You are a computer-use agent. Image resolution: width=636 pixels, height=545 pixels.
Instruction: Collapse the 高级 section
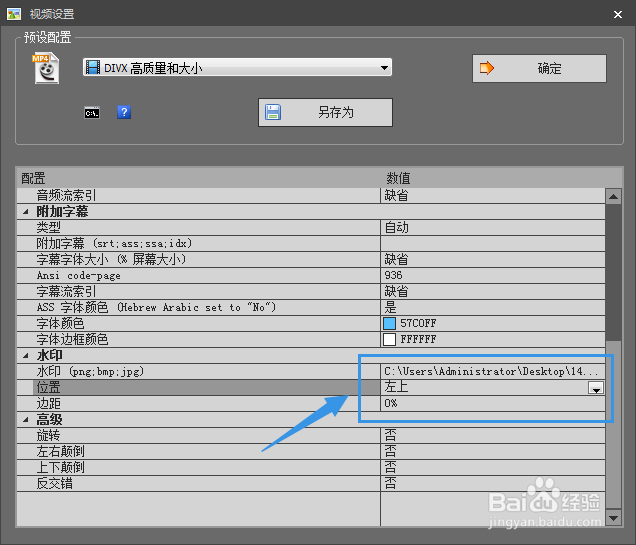click(26, 420)
